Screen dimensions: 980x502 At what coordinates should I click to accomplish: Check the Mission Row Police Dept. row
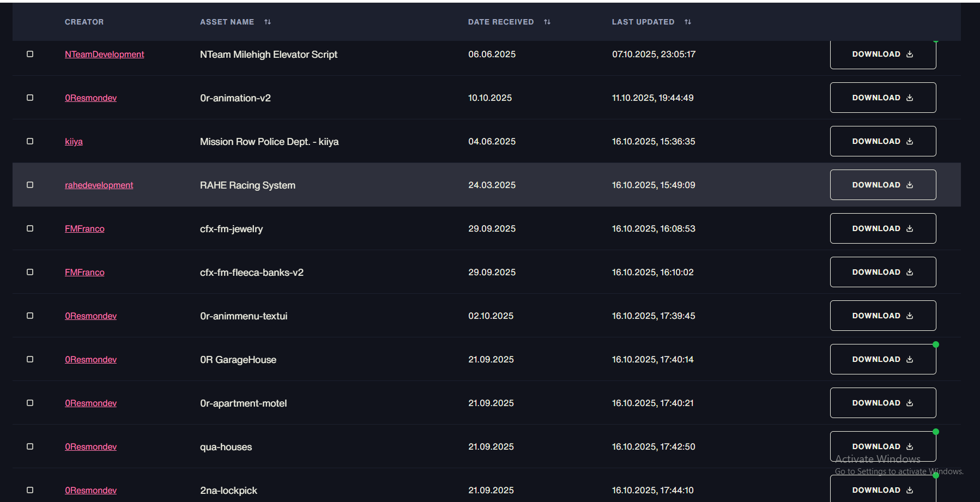click(30, 141)
